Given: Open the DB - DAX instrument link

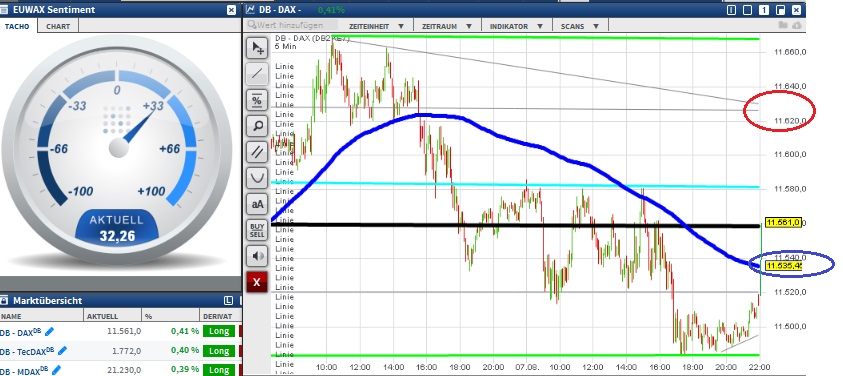Looking at the screenshot, I should point(20,332).
